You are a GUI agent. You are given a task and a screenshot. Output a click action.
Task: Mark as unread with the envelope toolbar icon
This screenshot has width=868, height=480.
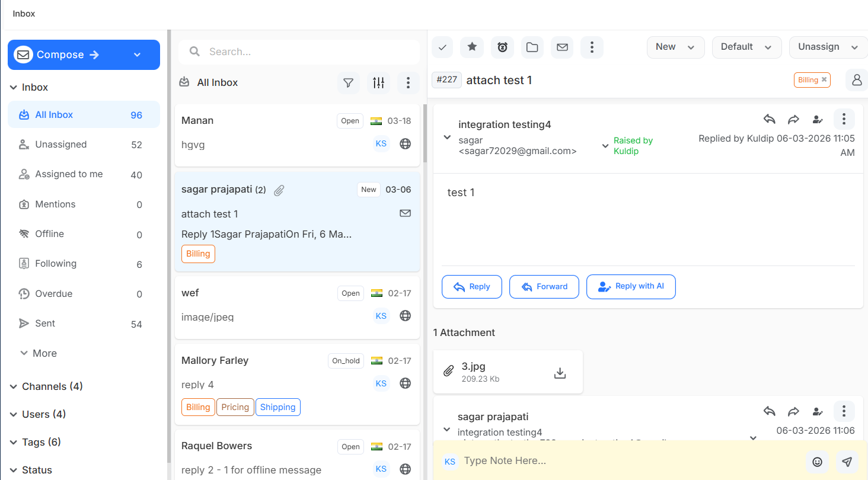click(563, 47)
